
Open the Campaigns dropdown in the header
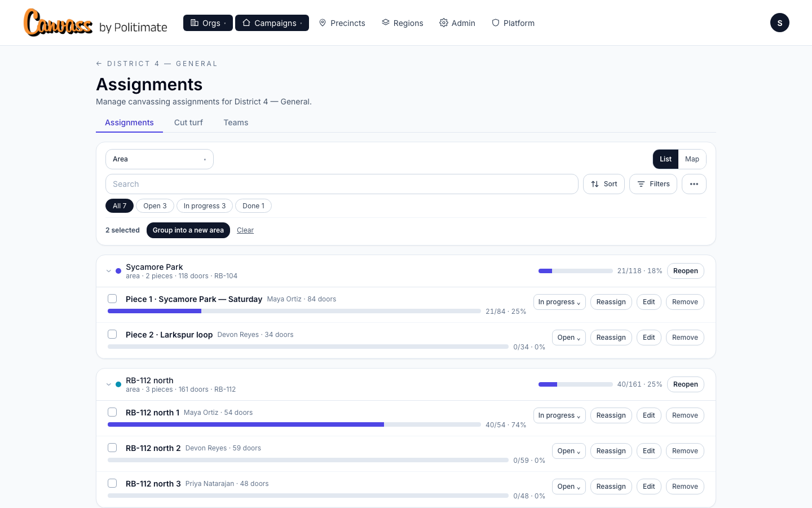272,23
